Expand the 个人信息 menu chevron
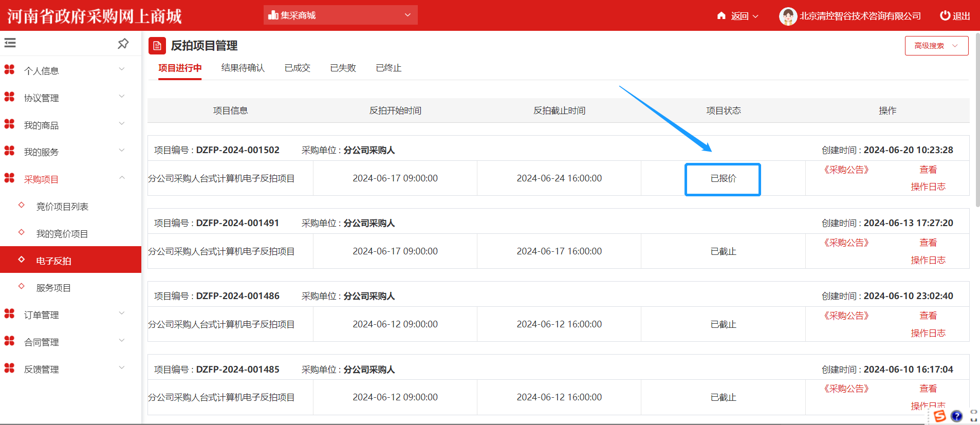Image resolution: width=980 pixels, height=425 pixels. 122,69
